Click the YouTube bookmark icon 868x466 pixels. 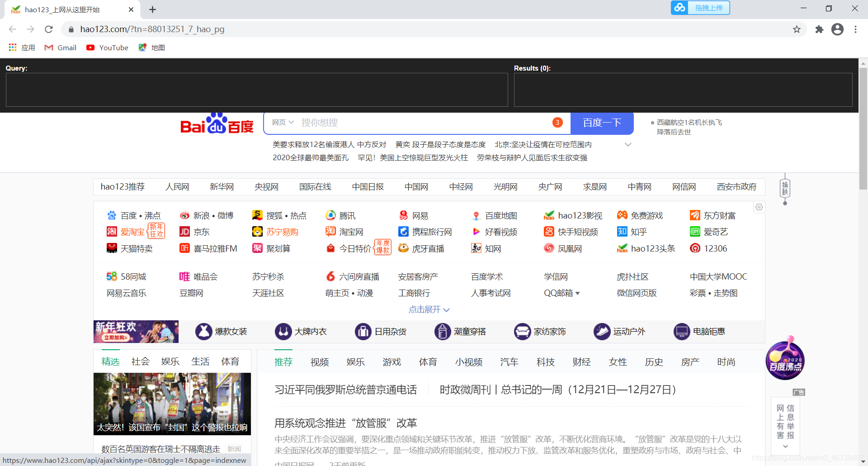point(91,48)
